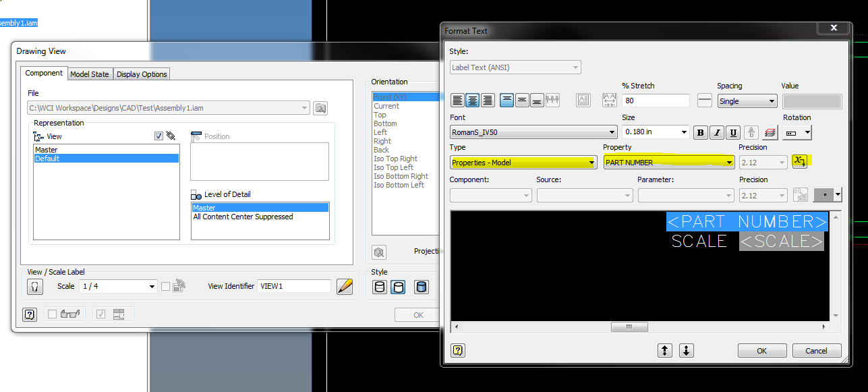Set middle vertical justification

pyautogui.click(x=522, y=101)
